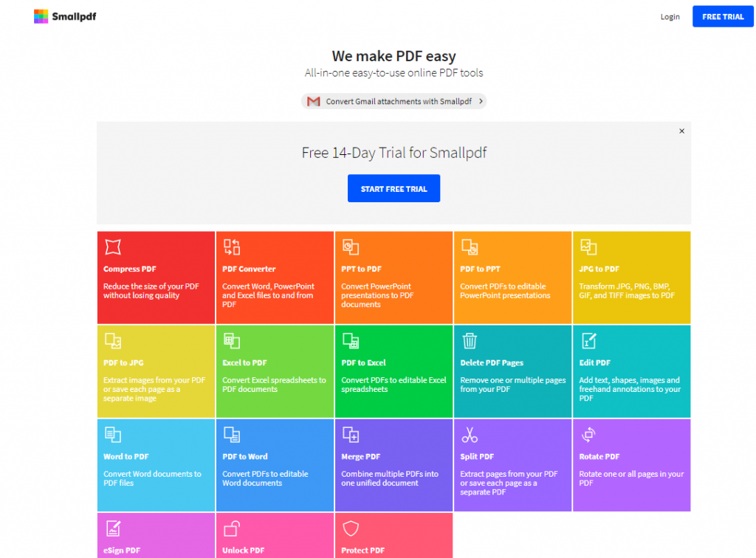The image size is (756, 558).
Task: Click 'Extract pages from your PDF' description
Action: pyautogui.click(x=509, y=483)
